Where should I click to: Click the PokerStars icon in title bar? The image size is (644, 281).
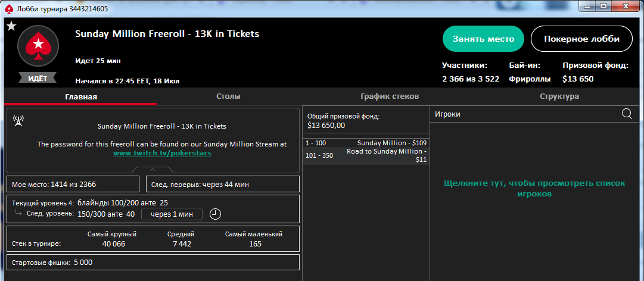click(10, 8)
